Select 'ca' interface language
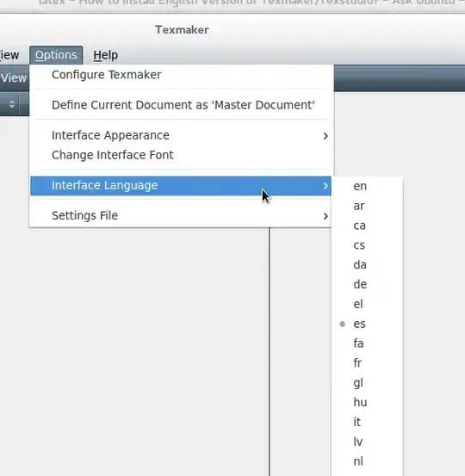The height and width of the screenshot is (476, 465). (367, 226)
